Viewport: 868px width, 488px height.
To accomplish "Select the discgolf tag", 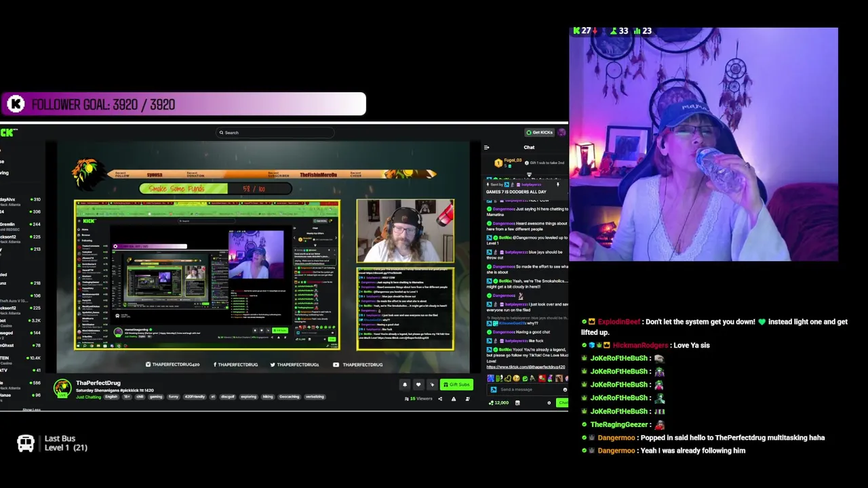I will [228, 396].
